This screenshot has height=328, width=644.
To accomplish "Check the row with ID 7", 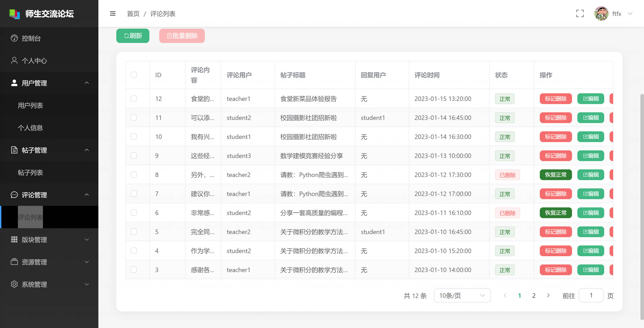I will [134, 193].
